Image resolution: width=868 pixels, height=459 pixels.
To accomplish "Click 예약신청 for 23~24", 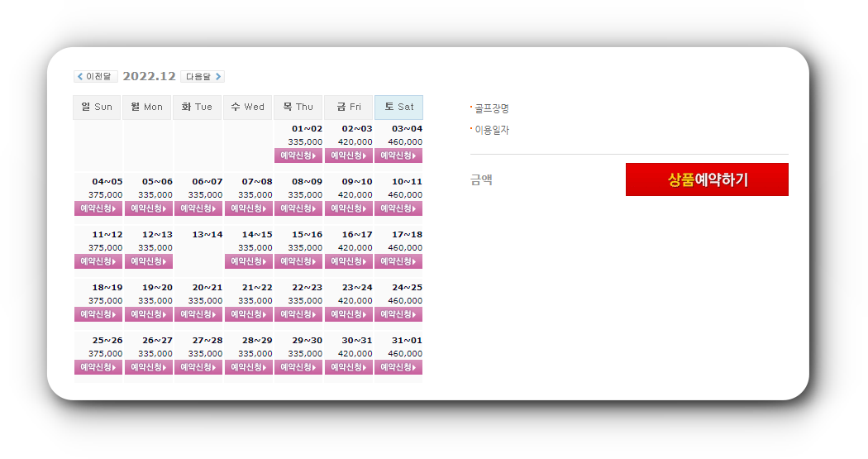I will pyautogui.click(x=349, y=314).
